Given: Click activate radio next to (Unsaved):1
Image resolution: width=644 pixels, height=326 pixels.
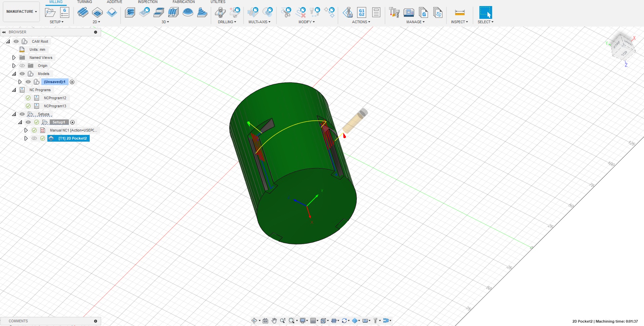Looking at the screenshot, I should (x=72, y=82).
